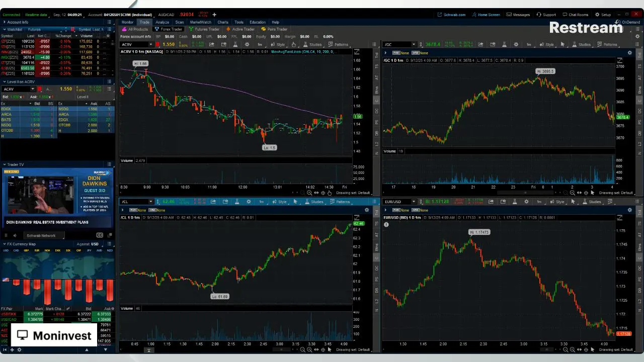The width and height of the screenshot is (644, 362).
Task: Open the Active Trader sub-tab
Action: [x=240, y=29]
